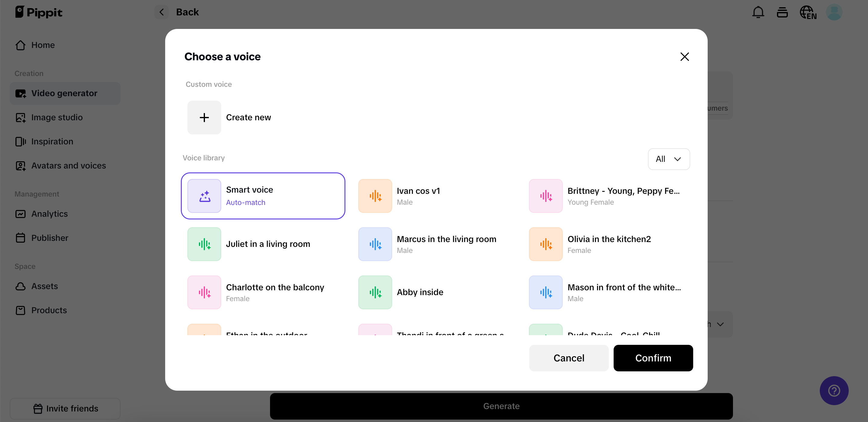
Task: Open Avatars and voices
Action: tap(68, 165)
